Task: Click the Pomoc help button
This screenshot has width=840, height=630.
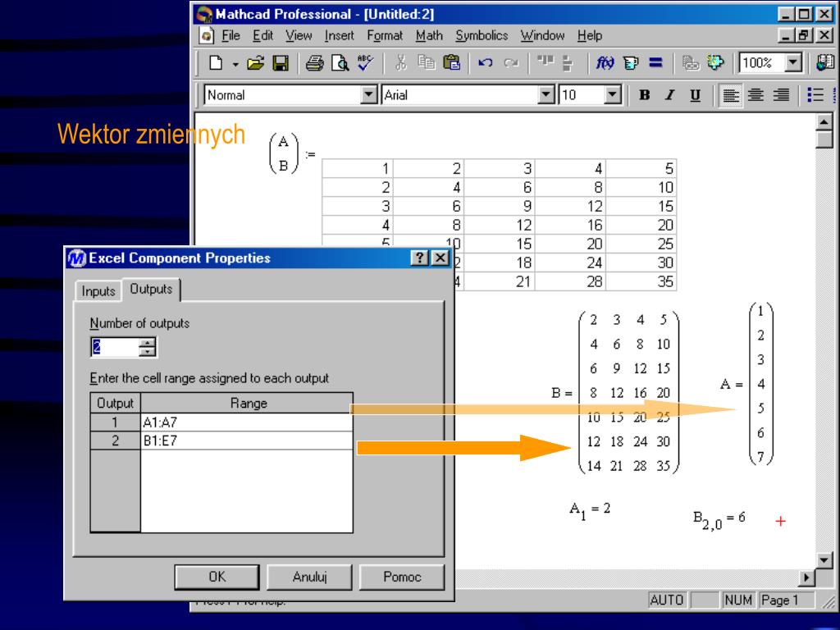Action: [x=402, y=577]
